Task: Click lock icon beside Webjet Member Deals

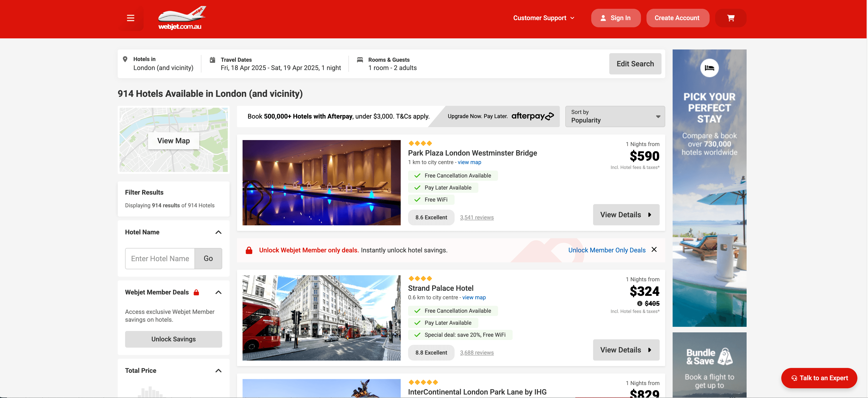Action: click(197, 292)
